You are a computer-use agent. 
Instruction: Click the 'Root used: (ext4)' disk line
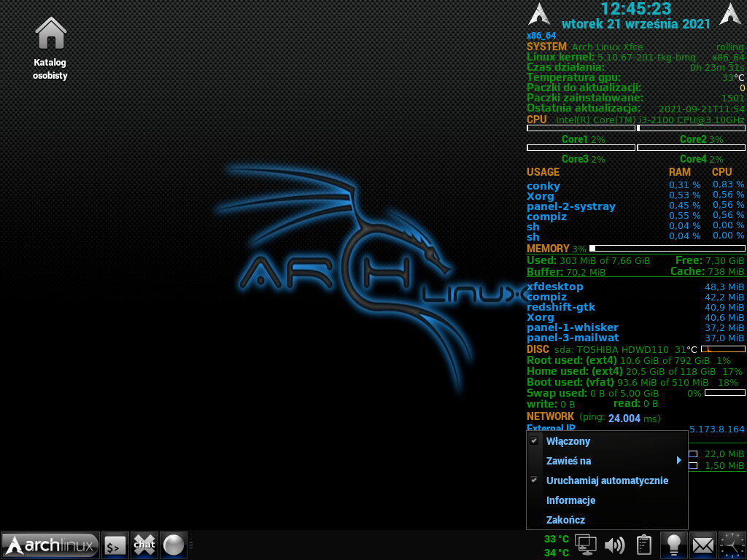tap(629, 360)
